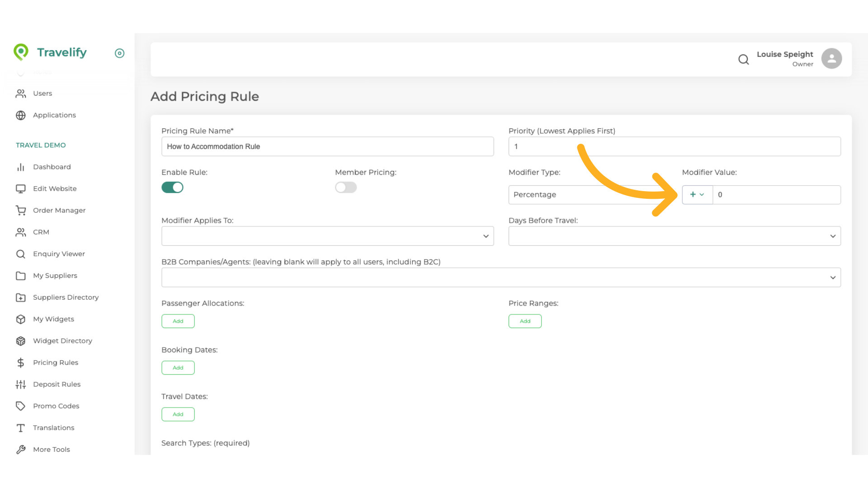Click the Pricing Rules dollar icon
The image size is (868, 488).
pyautogui.click(x=21, y=362)
